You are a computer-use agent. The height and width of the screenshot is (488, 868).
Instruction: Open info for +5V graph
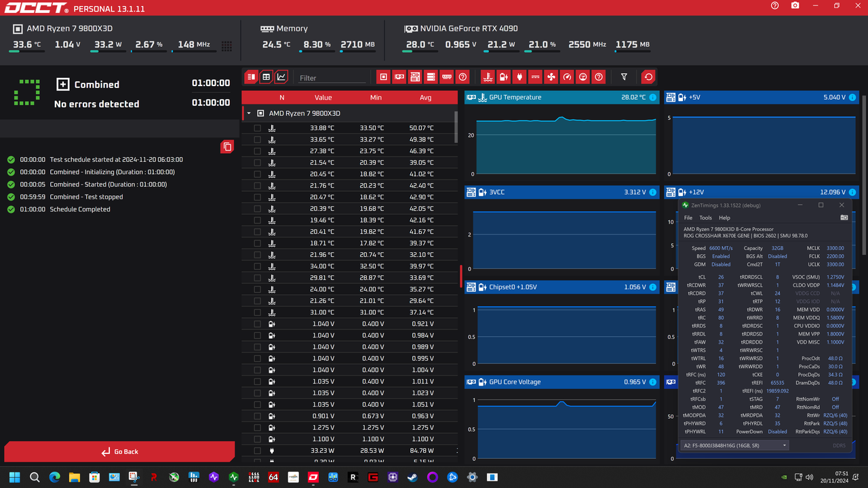click(x=852, y=98)
